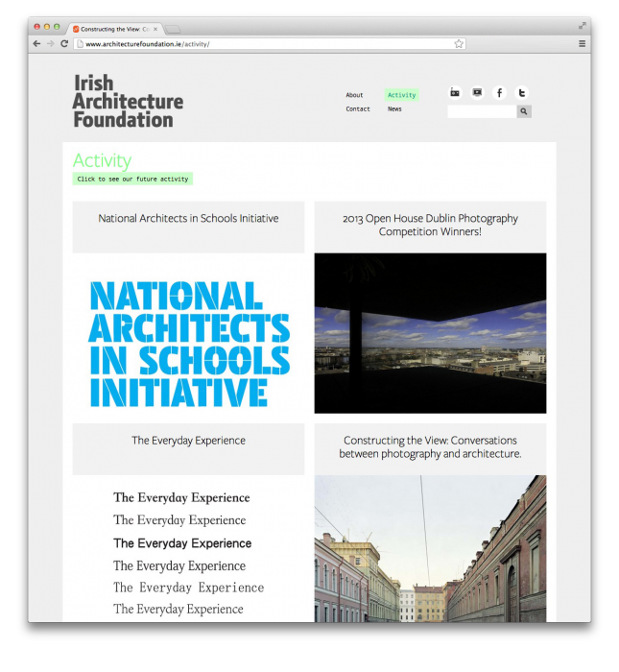This screenshot has width=619, height=672.
Task: Open the Twitter icon link
Action: pyautogui.click(x=522, y=93)
